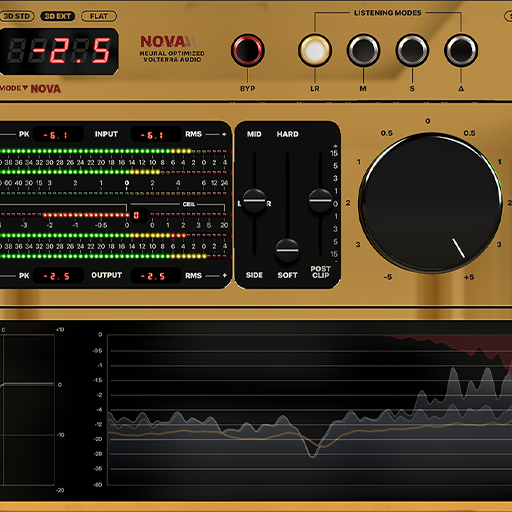Viewport: 512px width, 512px height.
Task: Click the large black gain knob
Action: point(430,203)
